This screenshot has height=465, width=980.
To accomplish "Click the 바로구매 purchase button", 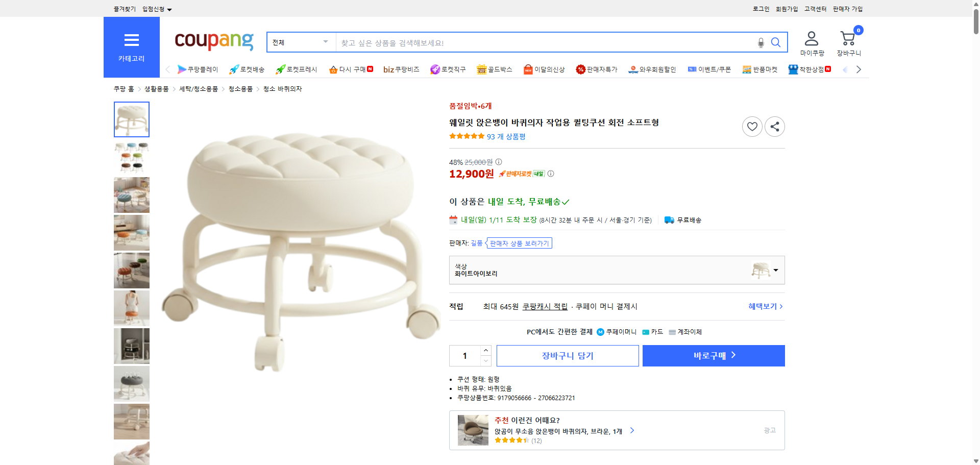I will click(713, 355).
